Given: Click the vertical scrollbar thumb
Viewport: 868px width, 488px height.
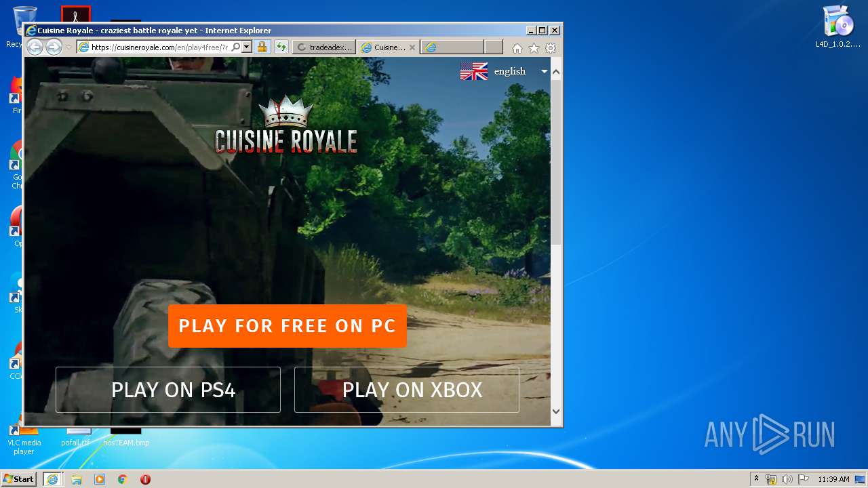Looking at the screenshot, I should point(556,161).
